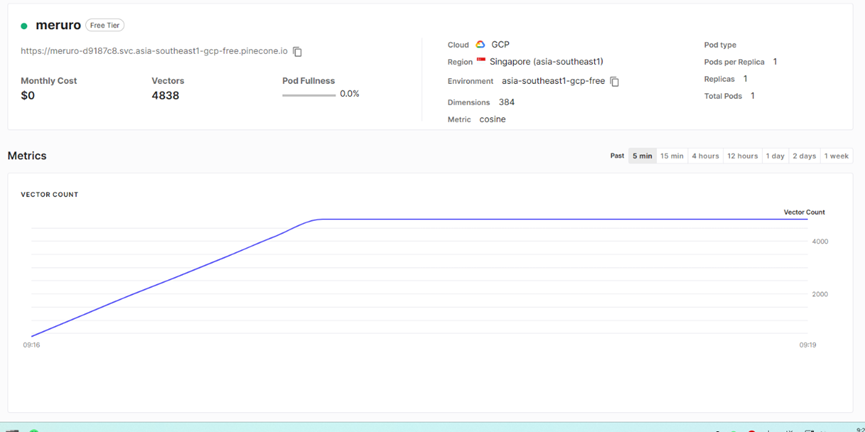
Task: Click the Vectors label
Action: (x=168, y=81)
